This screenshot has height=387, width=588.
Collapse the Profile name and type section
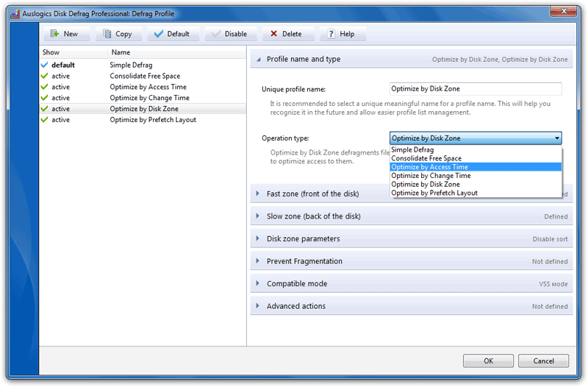pos(258,59)
